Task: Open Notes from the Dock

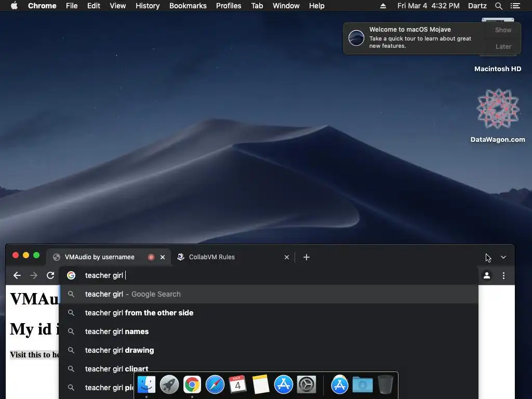Action: point(261,385)
